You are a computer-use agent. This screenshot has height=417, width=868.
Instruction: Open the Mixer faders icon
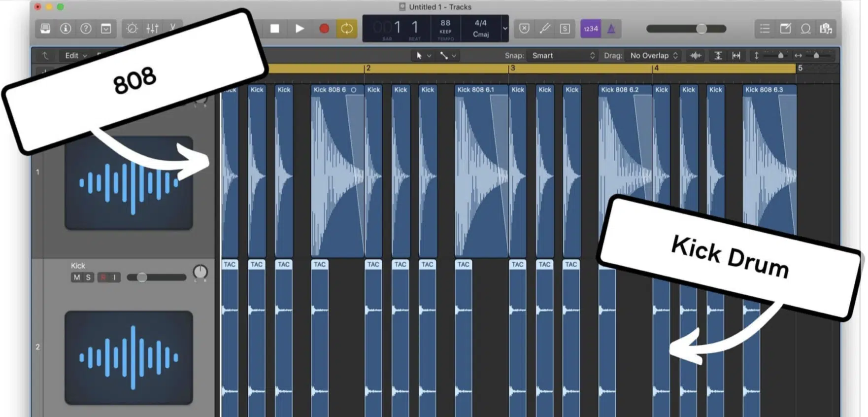pos(152,29)
